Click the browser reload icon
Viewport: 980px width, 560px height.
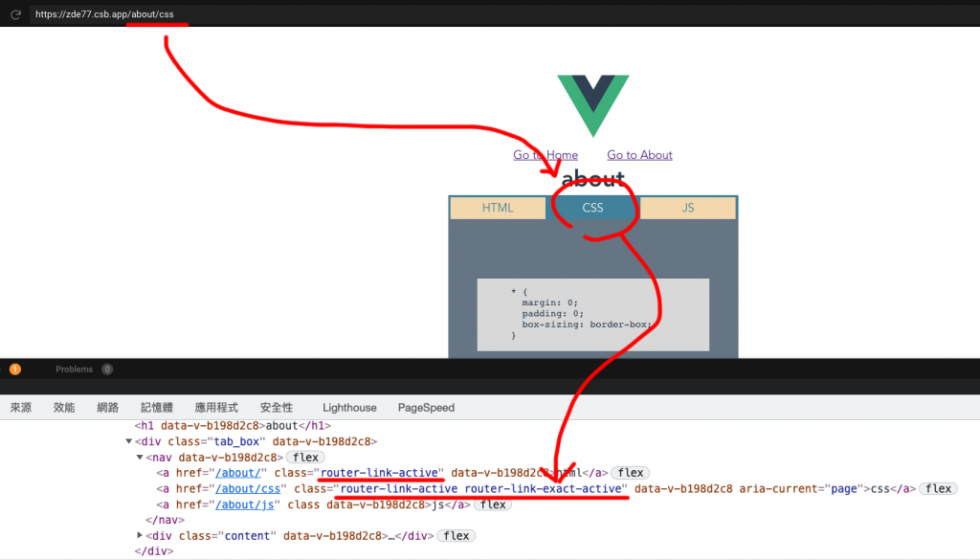click(15, 14)
